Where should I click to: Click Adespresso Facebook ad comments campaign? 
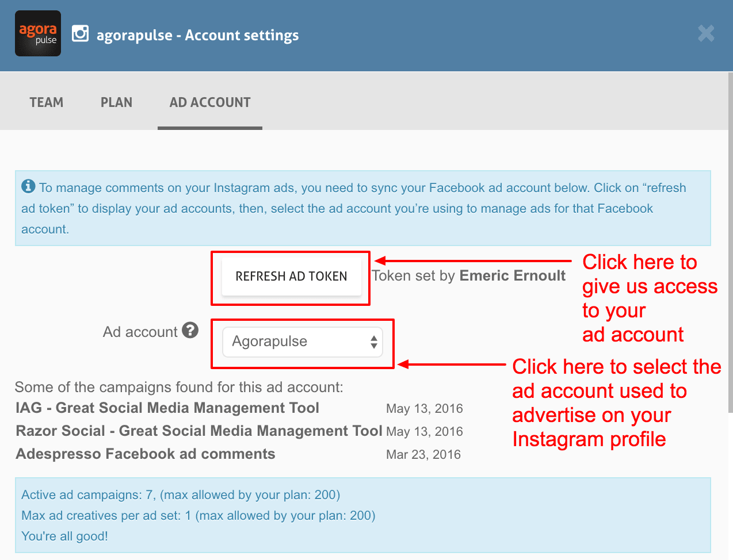click(146, 454)
